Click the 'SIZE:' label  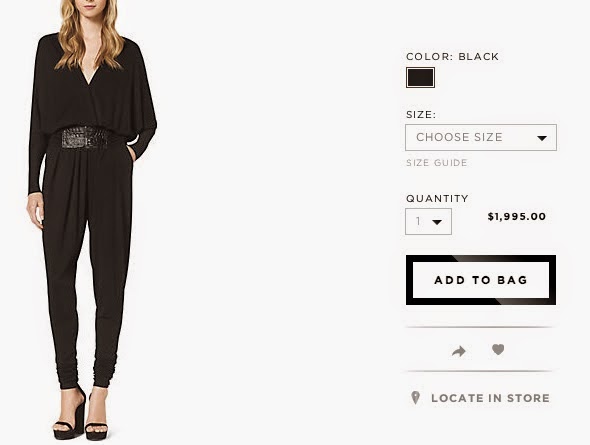421,114
